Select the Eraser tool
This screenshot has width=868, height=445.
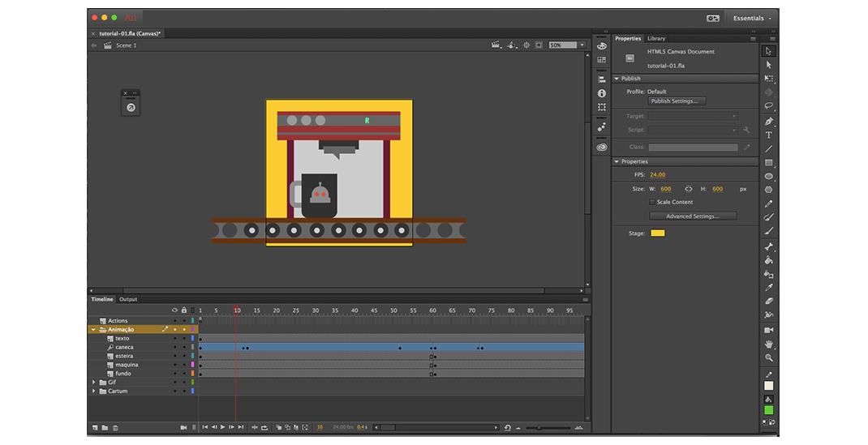pos(768,302)
